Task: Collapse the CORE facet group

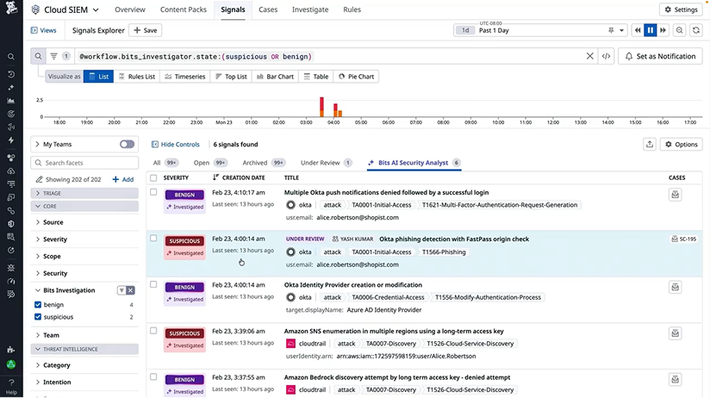Action: point(84,206)
